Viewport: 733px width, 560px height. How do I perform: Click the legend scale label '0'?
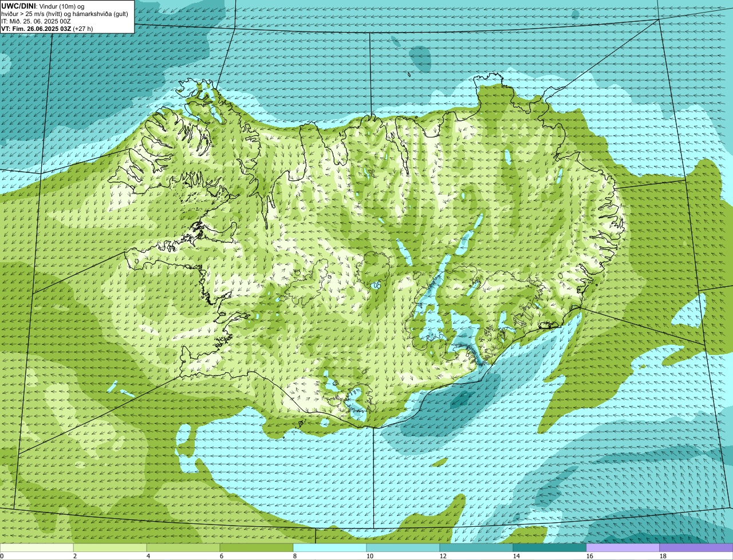tap(2, 556)
